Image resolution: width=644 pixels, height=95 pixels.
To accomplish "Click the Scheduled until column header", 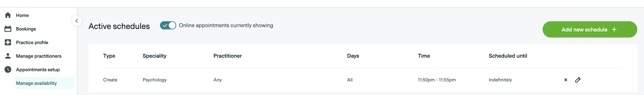I will (x=507, y=56).
